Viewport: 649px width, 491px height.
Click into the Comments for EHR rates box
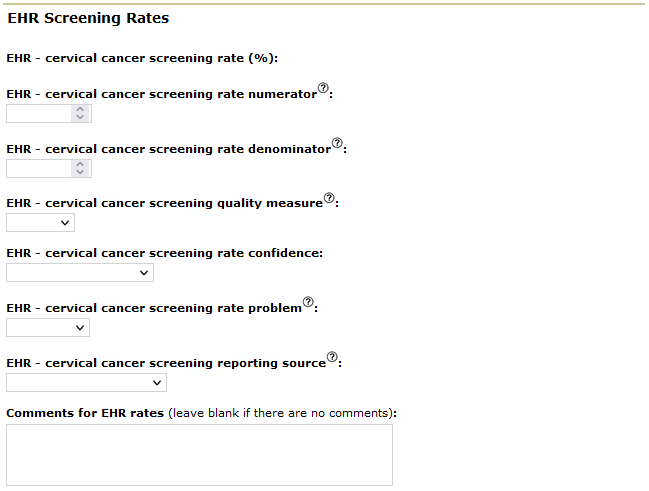199,455
